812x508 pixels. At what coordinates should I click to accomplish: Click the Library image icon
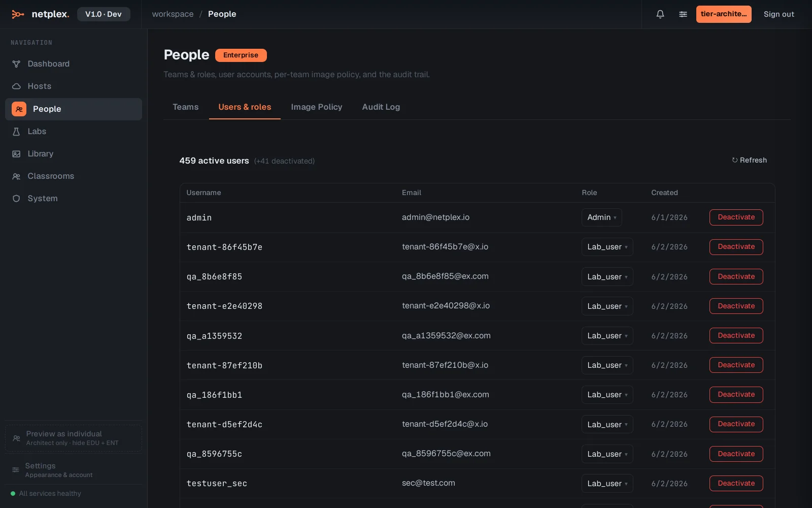(16, 154)
